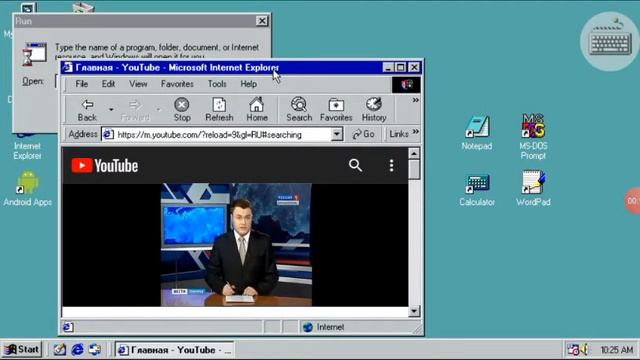Click the grayed-out Forward button

point(135,109)
